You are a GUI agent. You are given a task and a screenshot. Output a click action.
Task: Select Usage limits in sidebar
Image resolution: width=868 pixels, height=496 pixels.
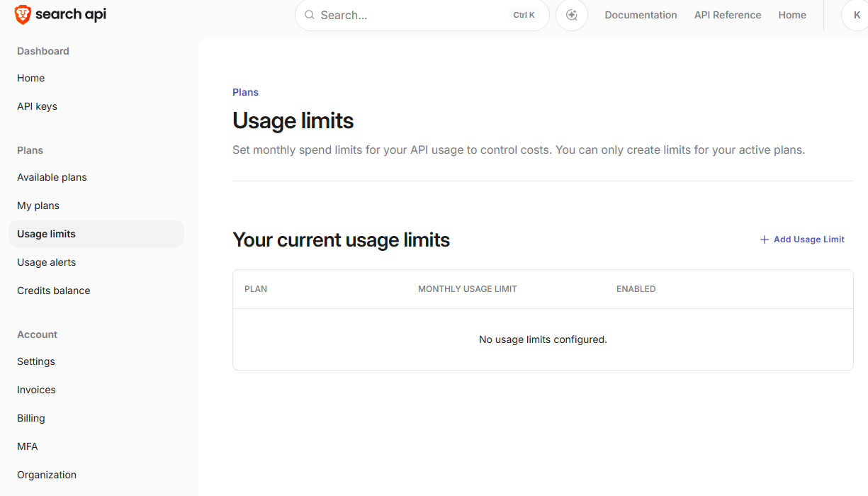96,234
